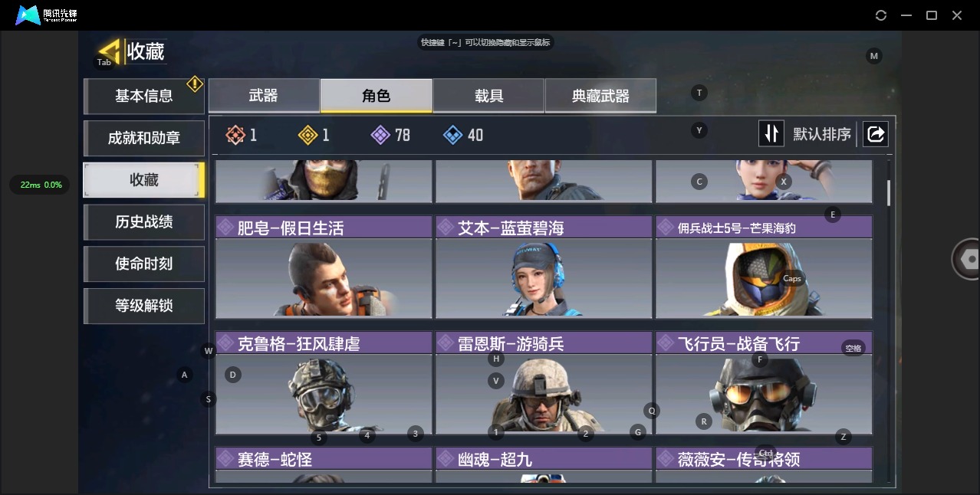Click the yellow back arrow beside 收藏
Image resolution: width=980 pixels, height=495 pixels.
coord(110,51)
